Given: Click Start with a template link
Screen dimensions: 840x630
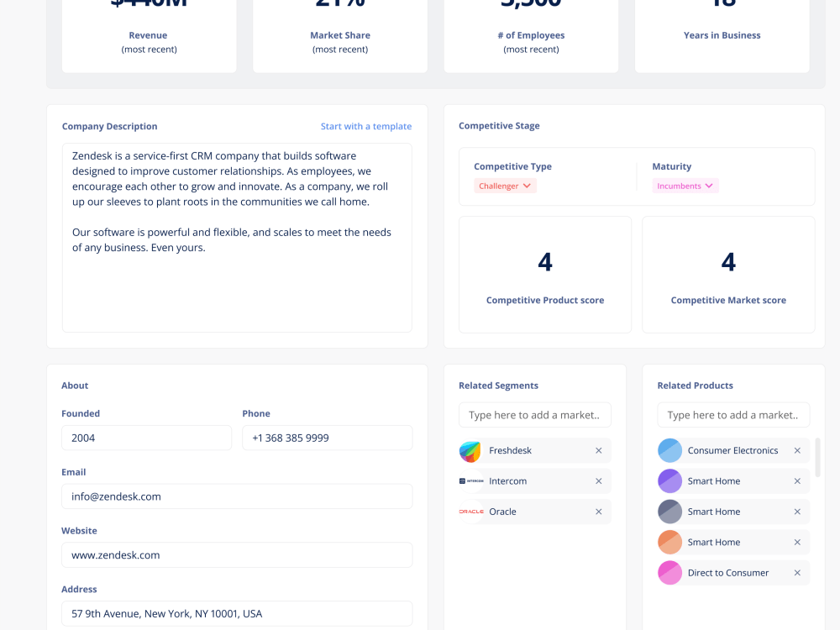Looking at the screenshot, I should point(366,127).
